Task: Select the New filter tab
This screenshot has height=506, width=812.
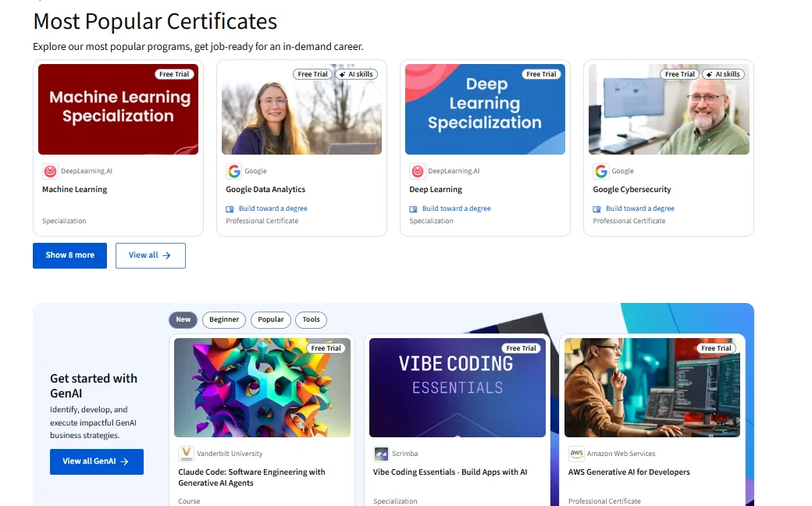Action: (x=183, y=319)
